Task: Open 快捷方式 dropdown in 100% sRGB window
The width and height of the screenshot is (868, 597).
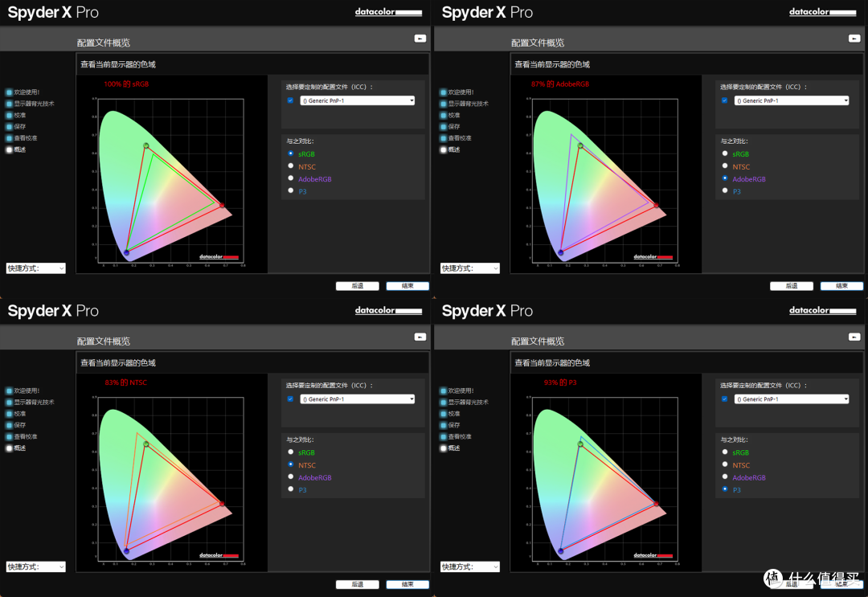Action: point(36,268)
